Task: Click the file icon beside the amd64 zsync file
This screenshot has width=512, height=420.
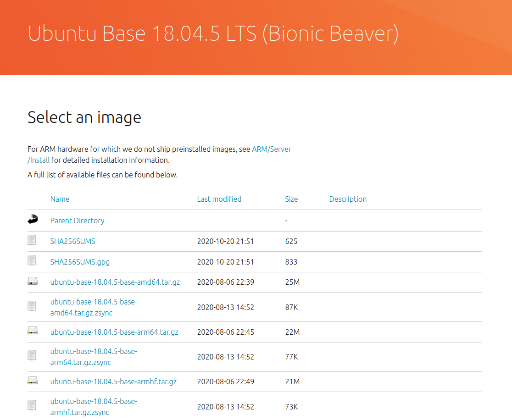Action: click(x=32, y=307)
